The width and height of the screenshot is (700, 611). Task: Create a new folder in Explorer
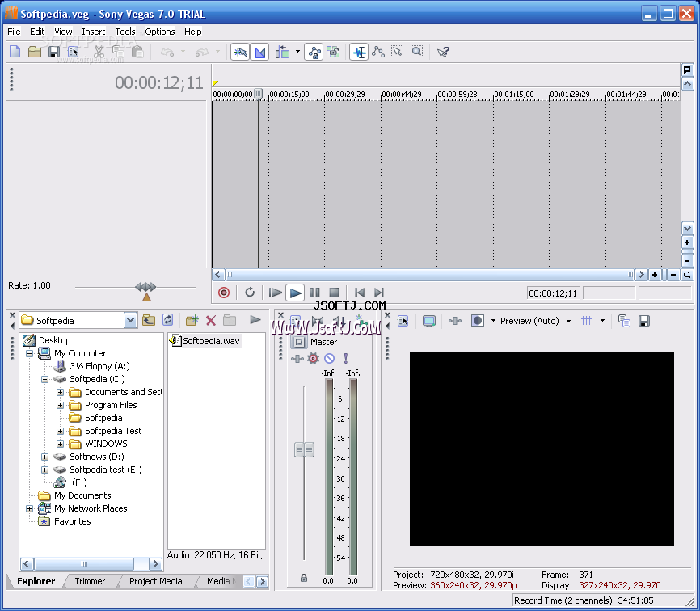[x=192, y=320]
